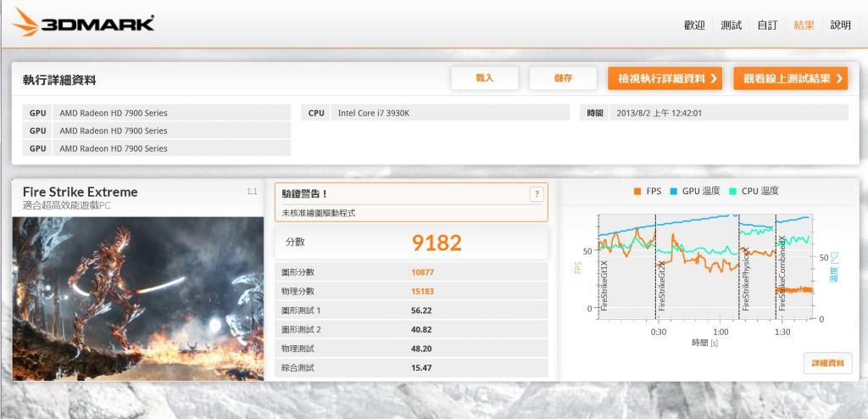868x419 pixels.
Task: Click the 圖形分數 value 10877
Action: [422, 272]
